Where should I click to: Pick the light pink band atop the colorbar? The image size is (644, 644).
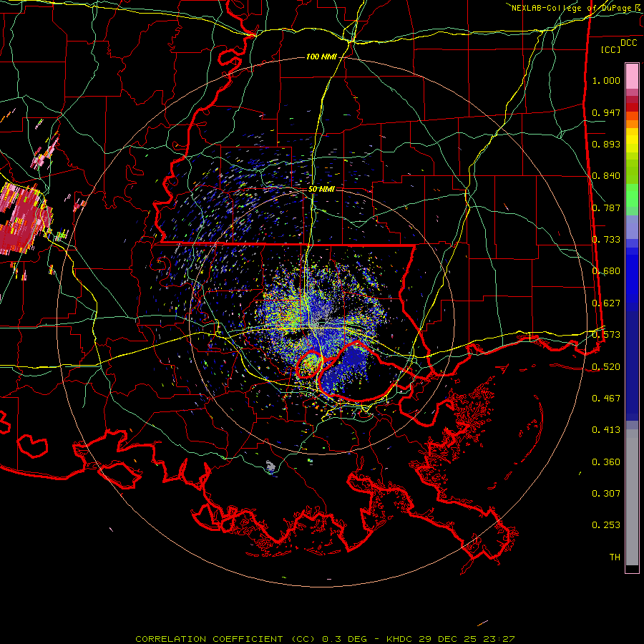[x=632, y=76]
